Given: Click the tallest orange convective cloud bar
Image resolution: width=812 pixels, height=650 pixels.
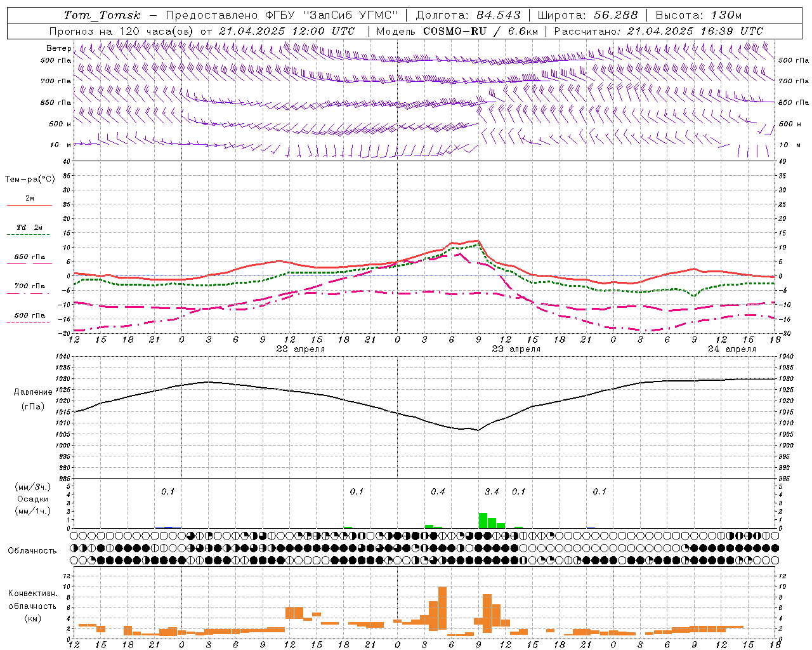Looking at the screenshot, I should tap(442, 607).
